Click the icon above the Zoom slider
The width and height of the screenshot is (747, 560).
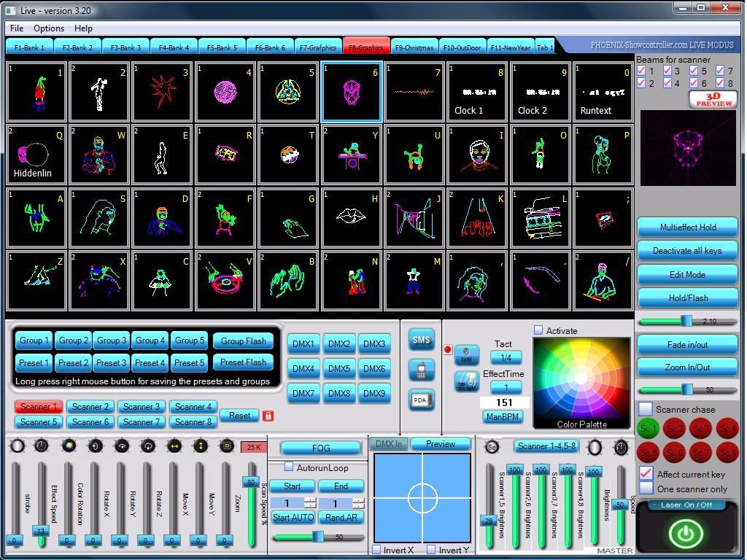click(x=227, y=446)
